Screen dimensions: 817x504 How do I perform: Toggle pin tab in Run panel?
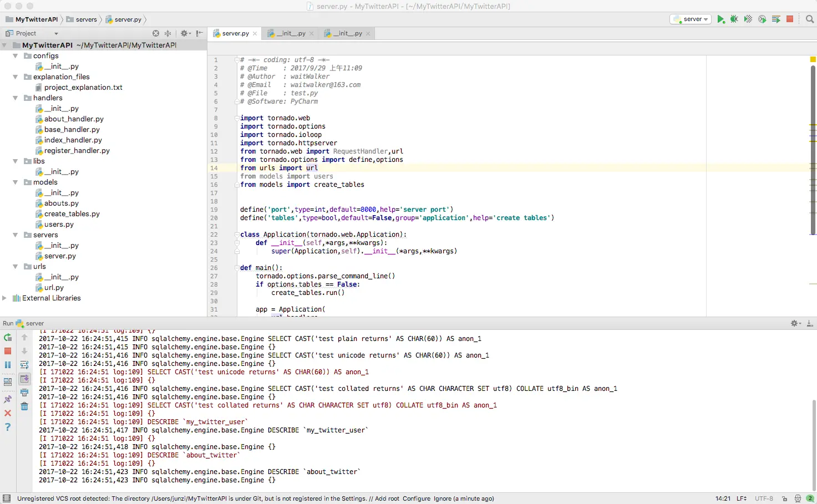tap(8, 399)
